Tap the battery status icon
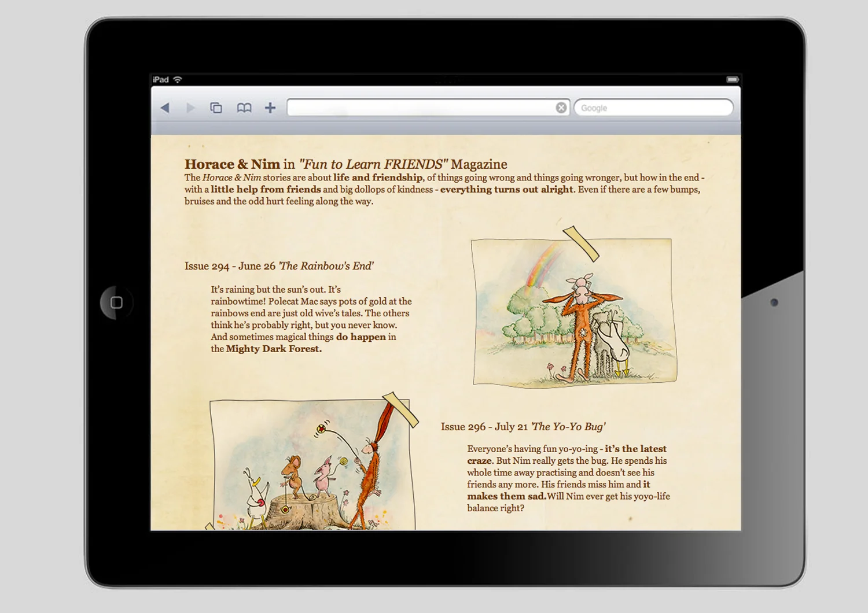 click(733, 79)
